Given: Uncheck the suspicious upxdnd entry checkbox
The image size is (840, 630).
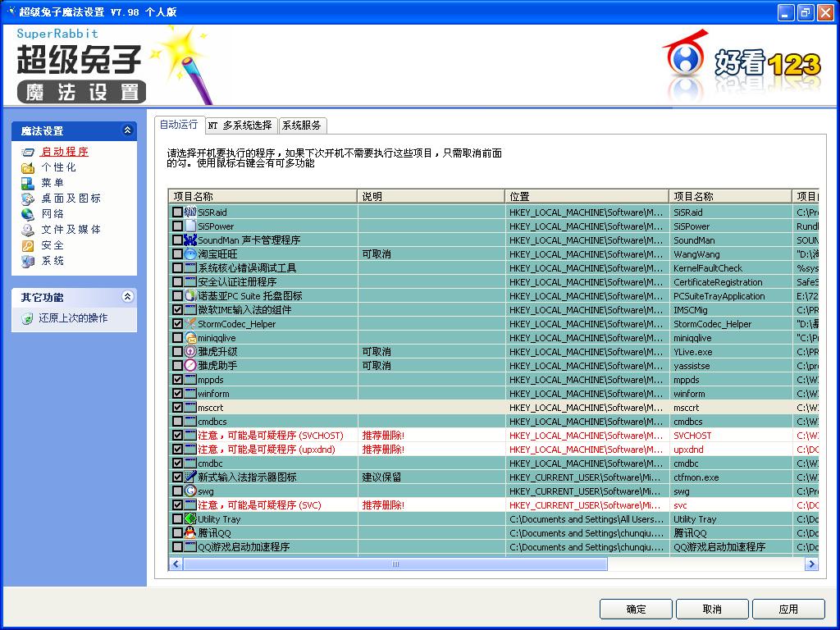Looking at the screenshot, I should 177,449.
